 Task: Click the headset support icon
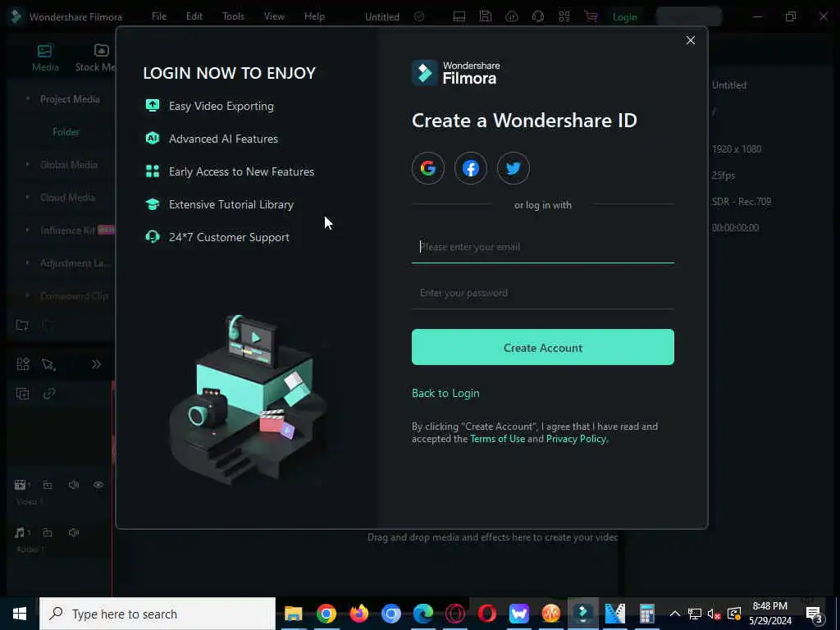[x=538, y=16]
